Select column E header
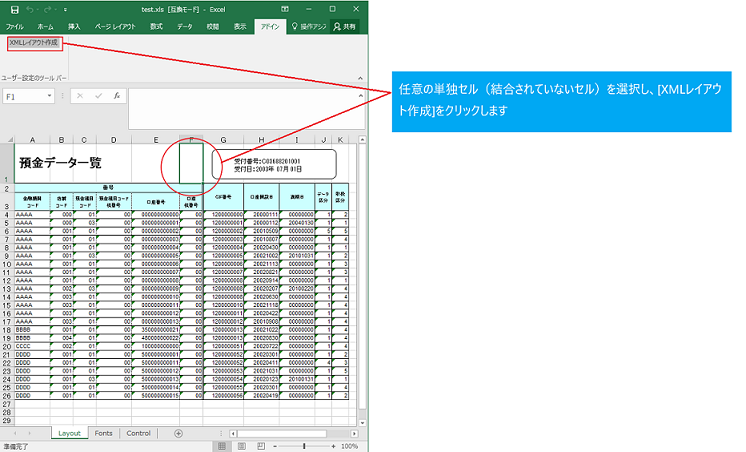The height and width of the screenshot is (452, 746). tap(156, 139)
